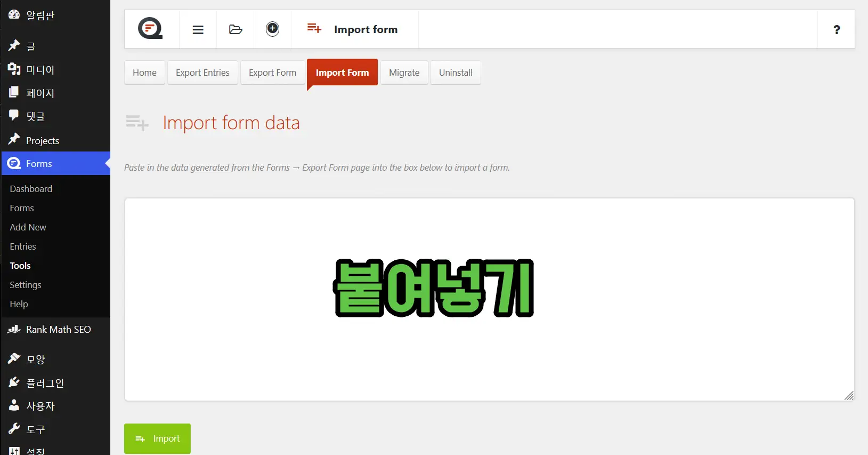Click the 댓글 comments bubble icon

[14, 115]
